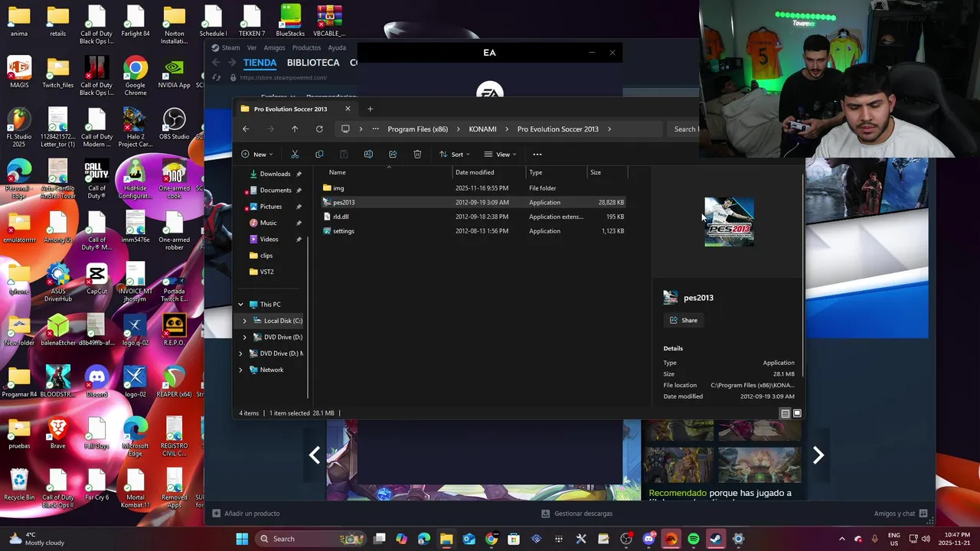Open TIENDA tab in Steam window
Viewport: 980px width, 551px height.
click(x=260, y=63)
